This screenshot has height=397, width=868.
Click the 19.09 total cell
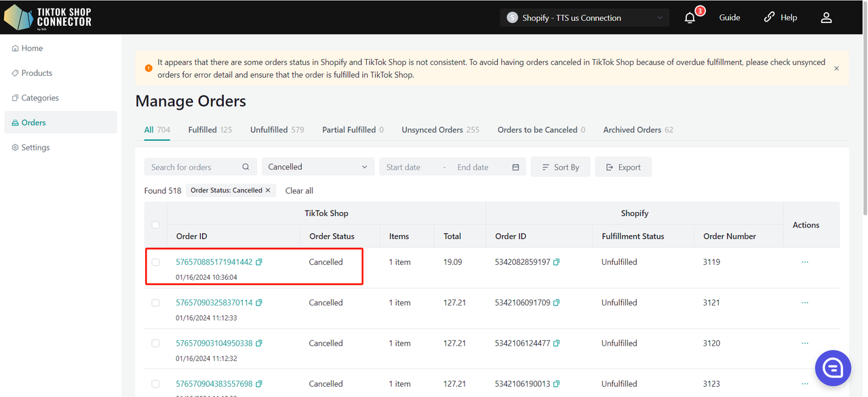click(x=453, y=262)
